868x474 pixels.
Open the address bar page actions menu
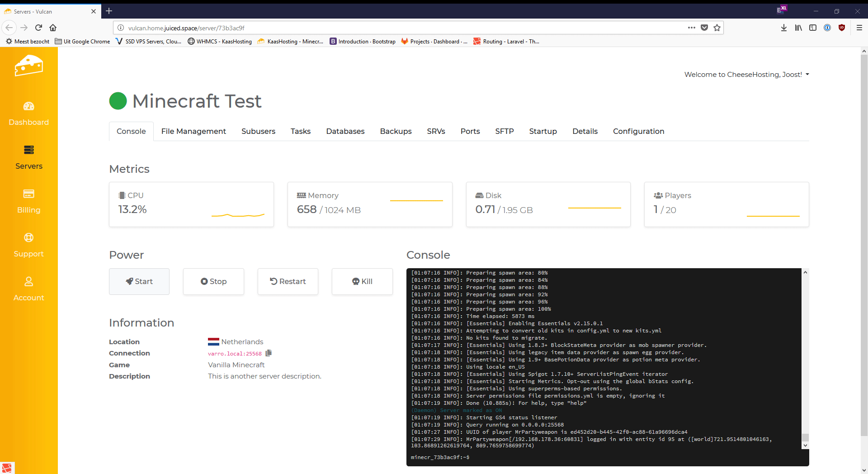(x=691, y=28)
